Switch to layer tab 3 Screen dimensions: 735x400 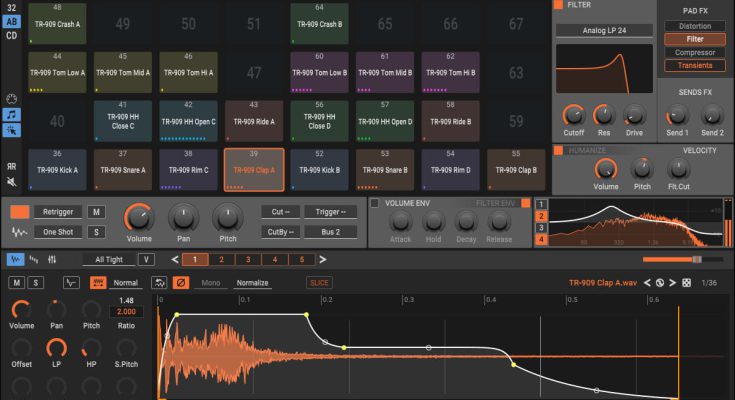click(x=248, y=260)
